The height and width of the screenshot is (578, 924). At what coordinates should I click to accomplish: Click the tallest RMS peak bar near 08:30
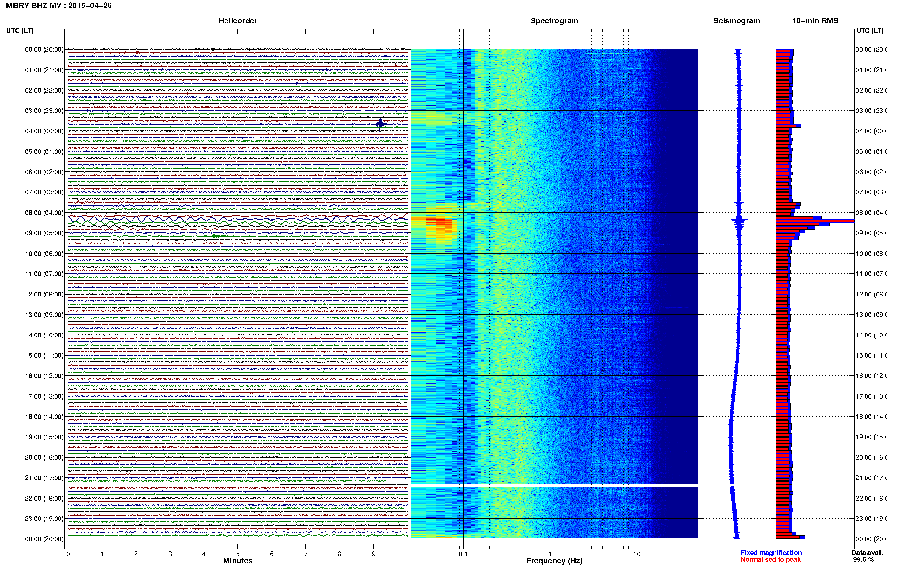point(815,221)
